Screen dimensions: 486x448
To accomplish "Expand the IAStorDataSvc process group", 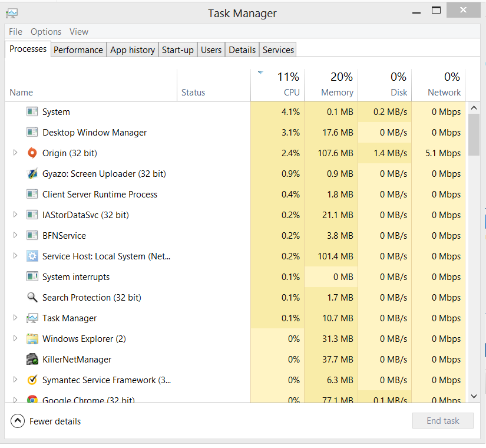I will pos(15,215).
